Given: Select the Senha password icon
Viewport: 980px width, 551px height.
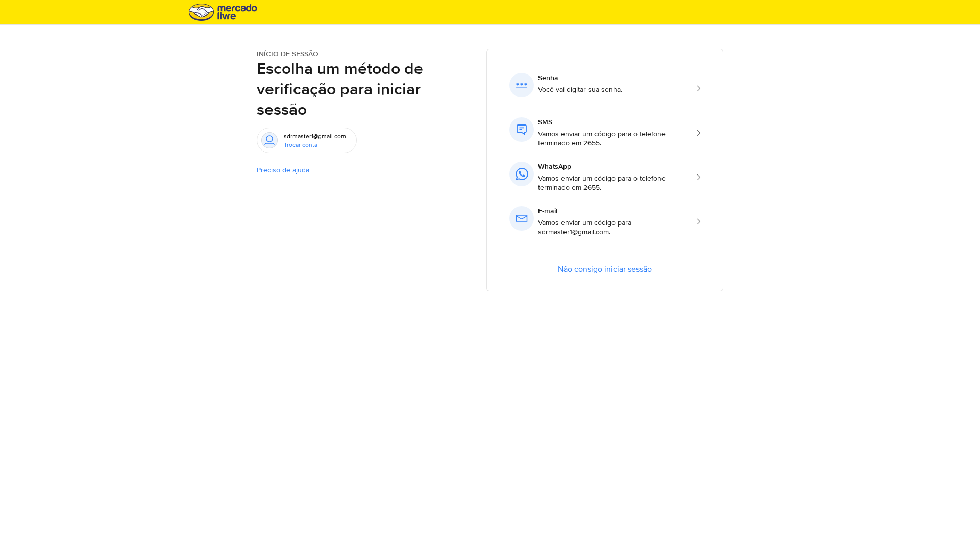Looking at the screenshot, I should [521, 85].
